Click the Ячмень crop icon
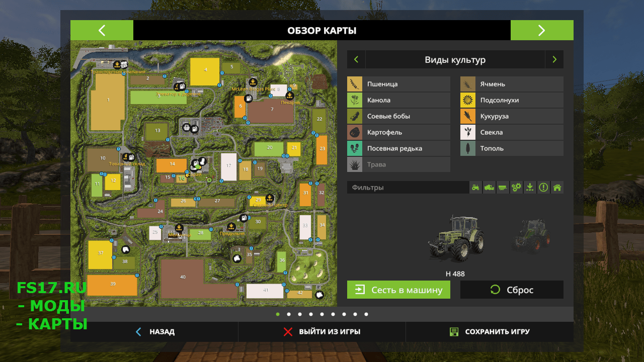The image size is (644, 362). pos(468,84)
